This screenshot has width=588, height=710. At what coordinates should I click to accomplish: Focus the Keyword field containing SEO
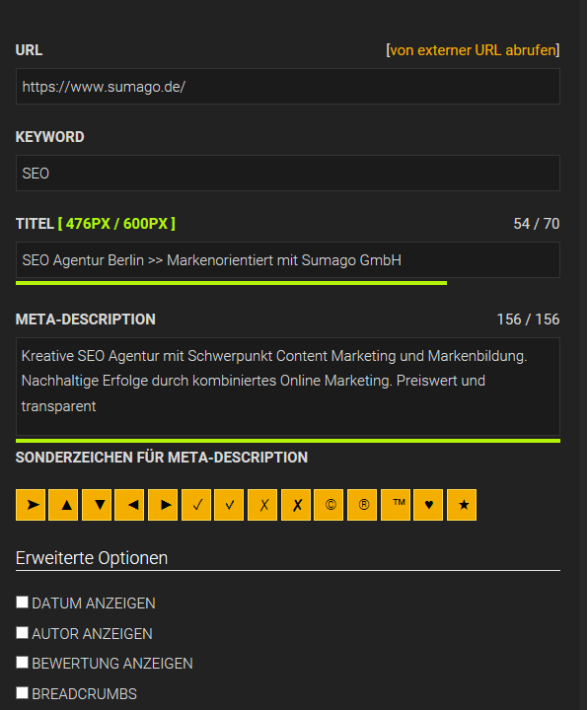[x=288, y=173]
